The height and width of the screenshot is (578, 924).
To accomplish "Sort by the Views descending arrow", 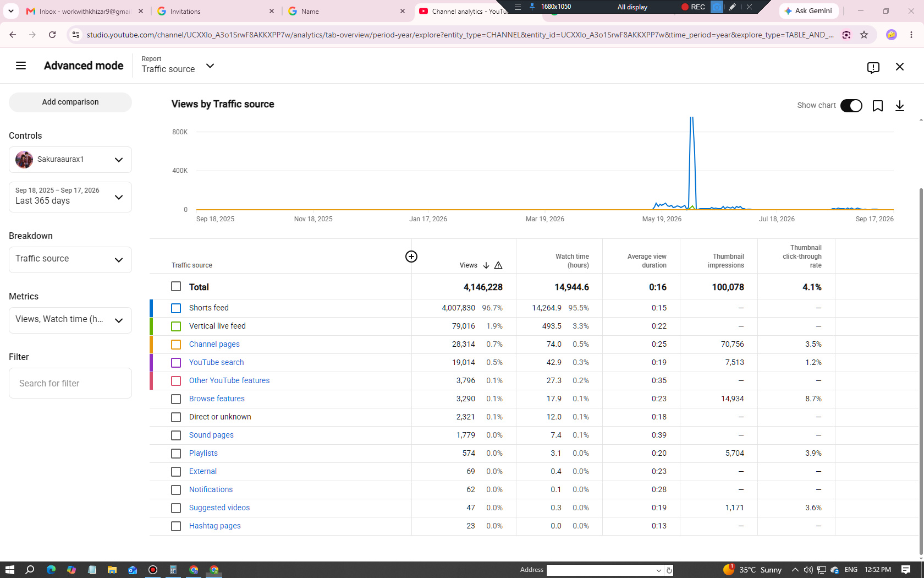I will tap(486, 265).
